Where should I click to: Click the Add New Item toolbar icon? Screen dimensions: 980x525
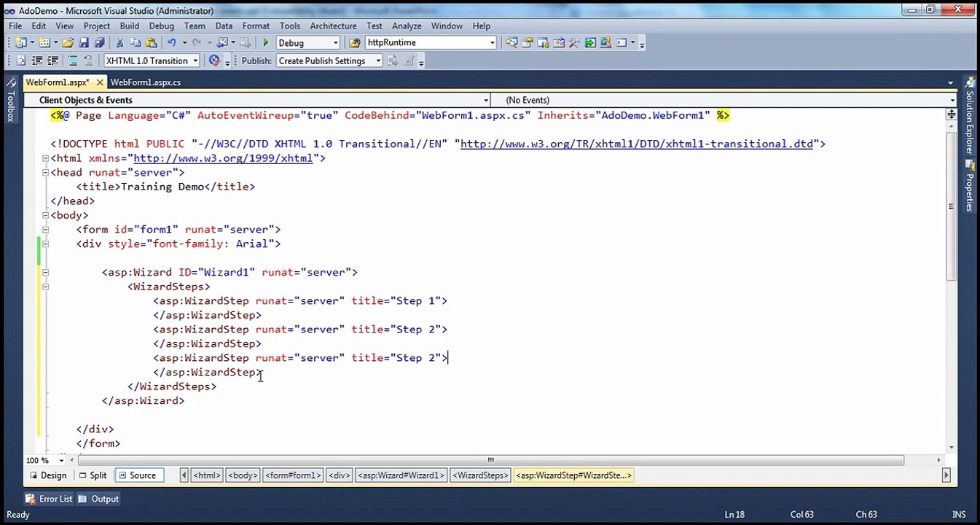click(x=44, y=43)
